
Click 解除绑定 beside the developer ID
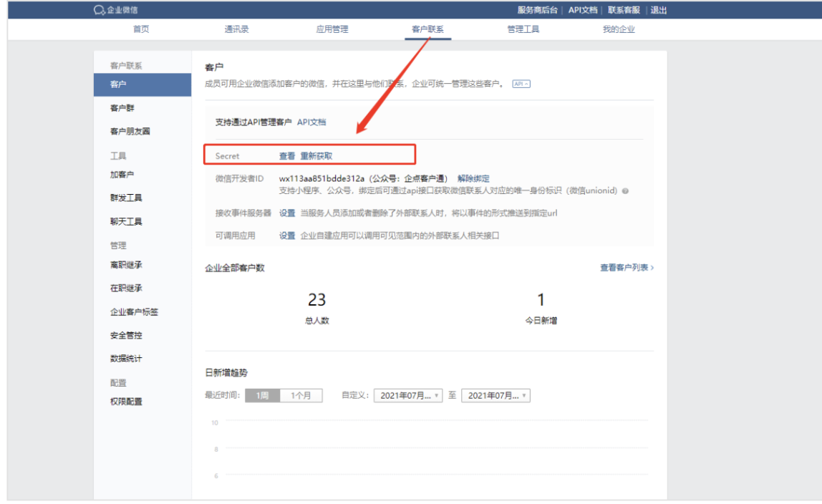(x=473, y=179)
